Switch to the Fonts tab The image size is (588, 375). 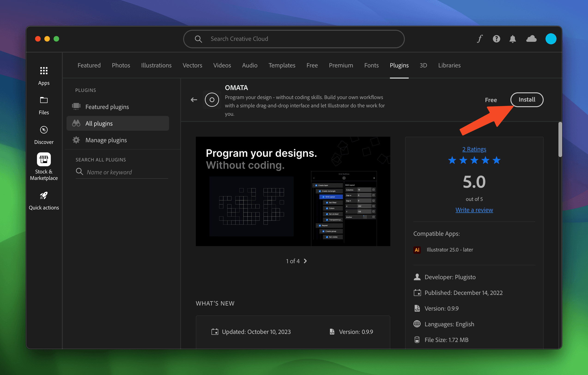click(x=371, y=65)
